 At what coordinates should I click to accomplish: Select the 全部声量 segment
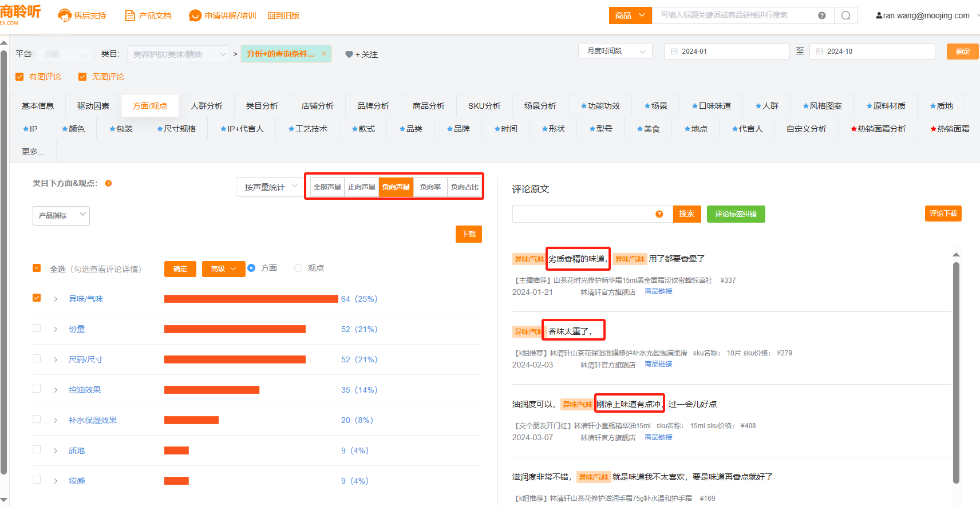[x=327, y=187]
